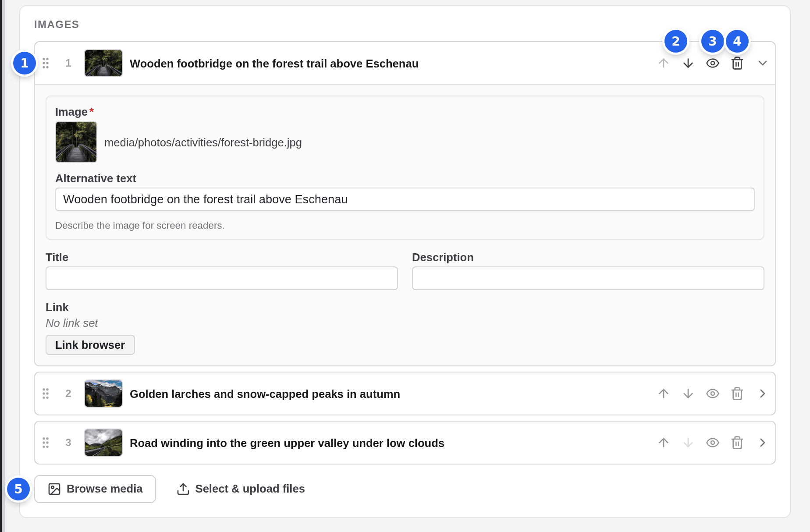Move the Wooden footbridge image down
The width and height of the screenshot is (810, 532).
point(688,64)
